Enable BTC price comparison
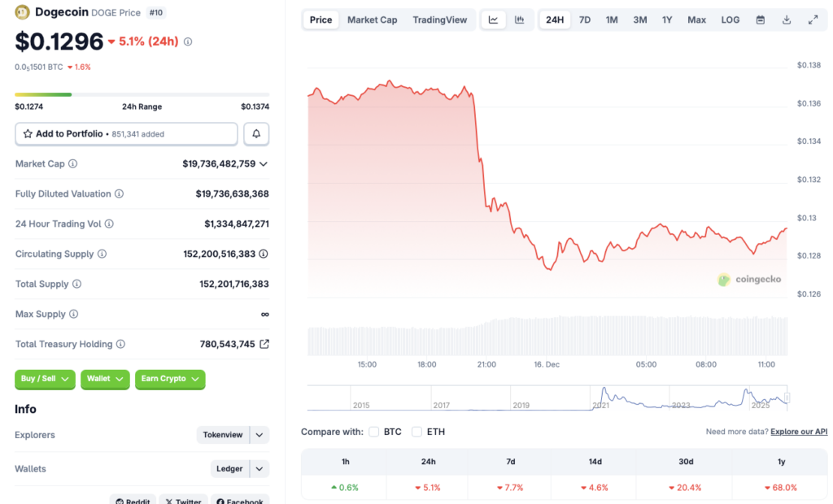This screenshot has width=833, height=504. pos(374,432)
